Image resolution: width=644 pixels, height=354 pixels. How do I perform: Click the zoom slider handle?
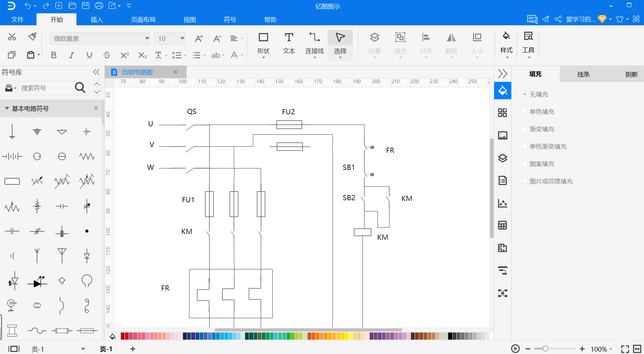(545, 349)
